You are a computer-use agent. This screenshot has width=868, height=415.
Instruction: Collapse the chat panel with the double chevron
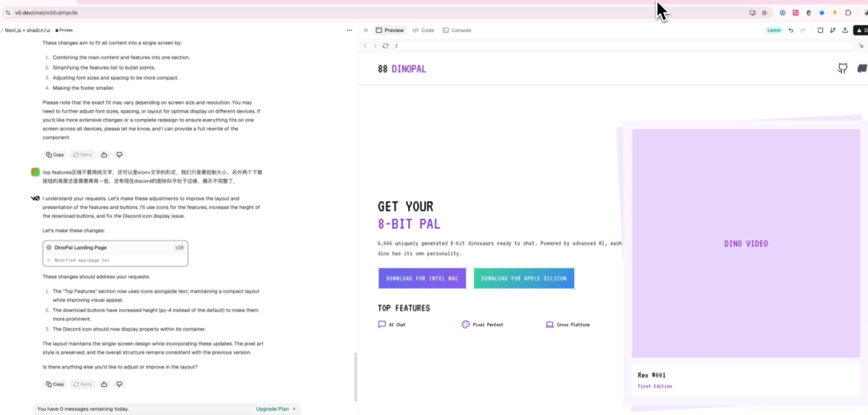[x=366, y=31]
